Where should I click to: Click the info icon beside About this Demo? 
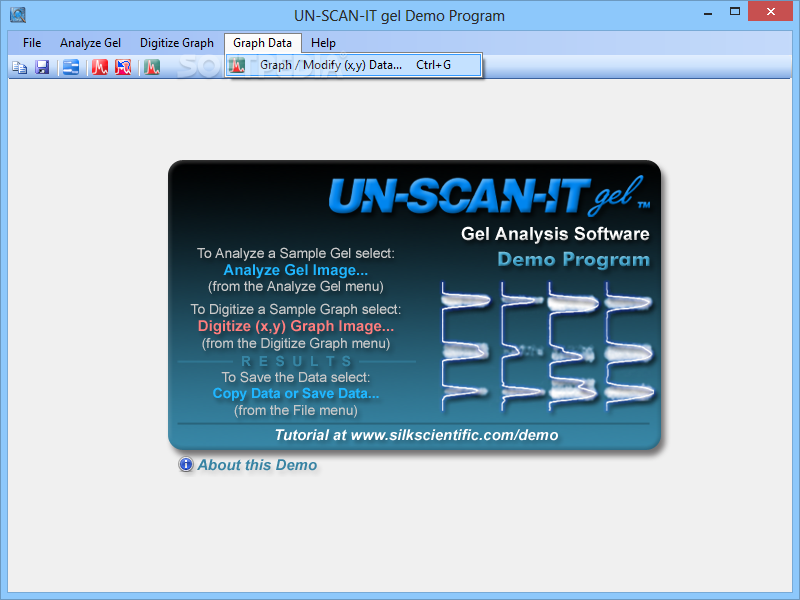(186, 464)
